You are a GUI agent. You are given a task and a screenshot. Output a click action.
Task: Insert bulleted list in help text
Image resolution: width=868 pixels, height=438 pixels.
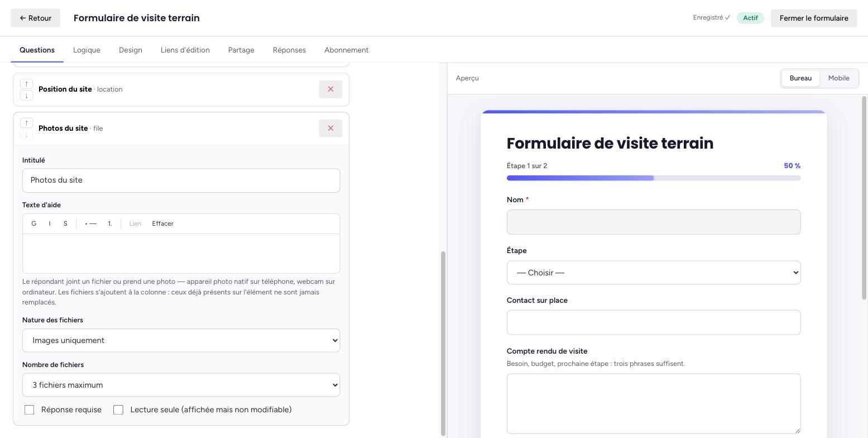90,223
